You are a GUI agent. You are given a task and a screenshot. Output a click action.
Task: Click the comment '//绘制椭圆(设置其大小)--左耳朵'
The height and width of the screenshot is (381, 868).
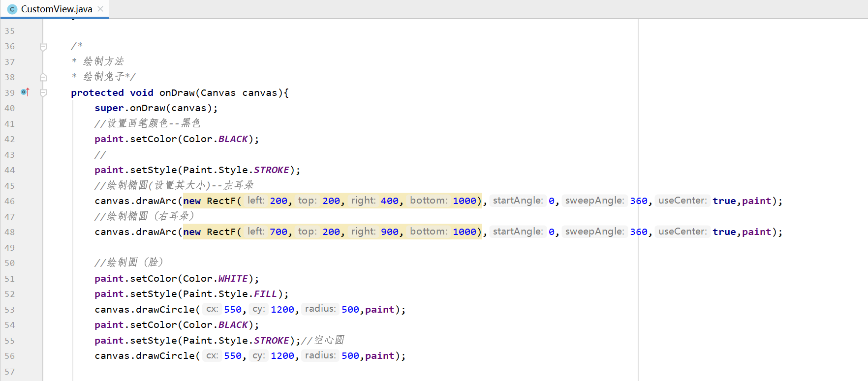point(174,185)
